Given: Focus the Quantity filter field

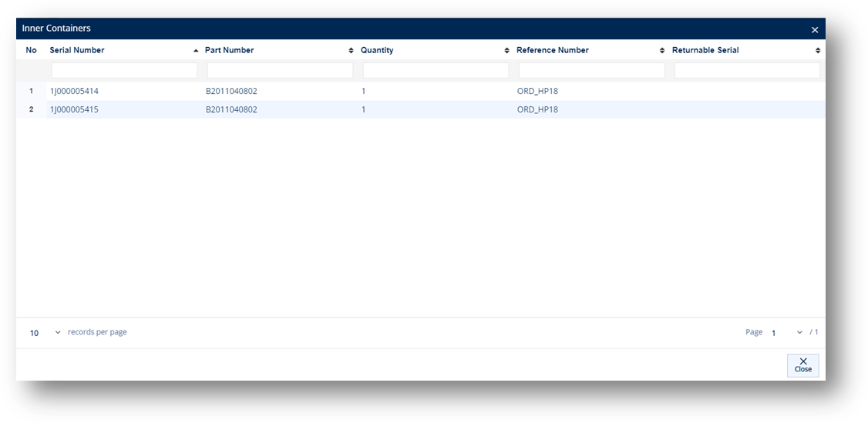Looking at the screenshot, I should coord(436,70).
